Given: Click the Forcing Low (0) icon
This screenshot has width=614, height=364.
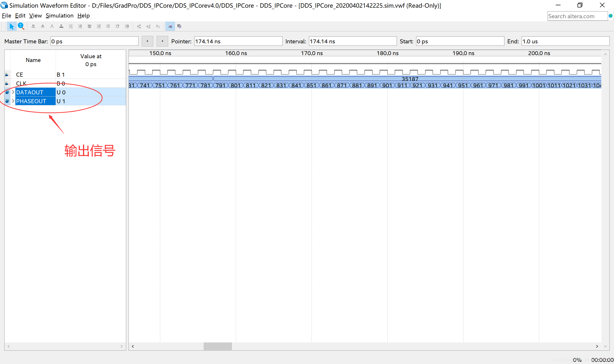Looking at the screenshot, I should 43,26.
